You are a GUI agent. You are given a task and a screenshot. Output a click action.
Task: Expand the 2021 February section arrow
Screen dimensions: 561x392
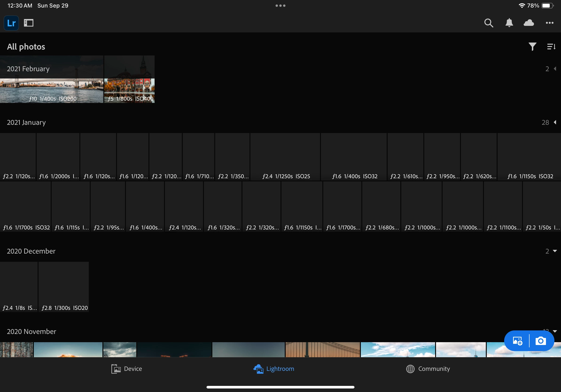click(555, 69)
